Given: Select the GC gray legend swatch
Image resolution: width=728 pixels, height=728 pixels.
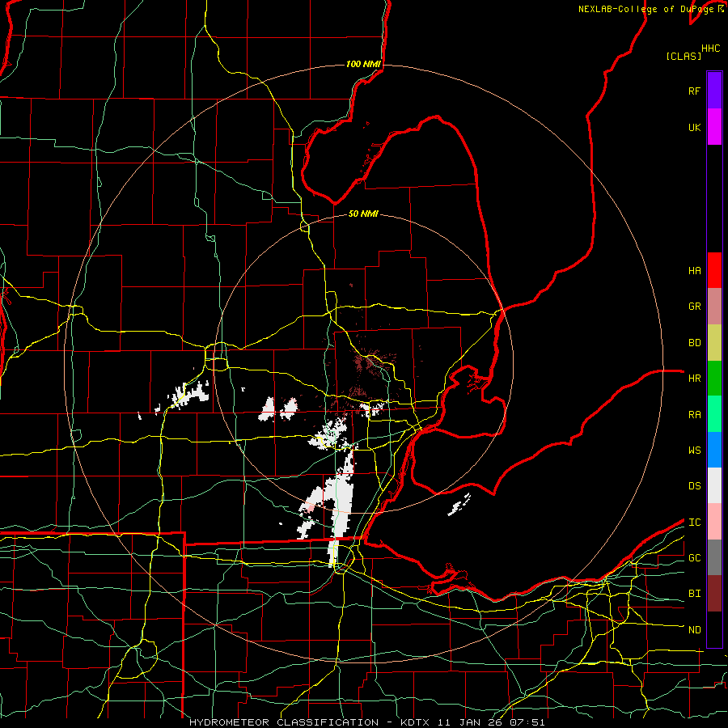Looking at the screenshot, I should click(714, 557).
